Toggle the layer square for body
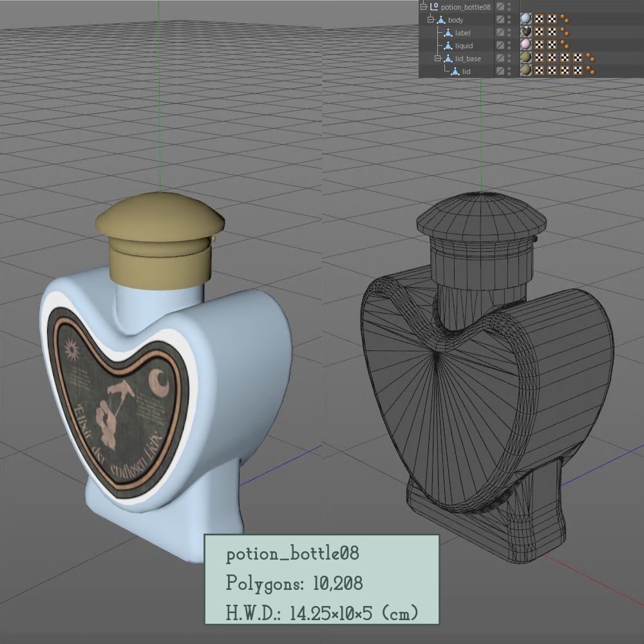The height and width of the screenshot is (644, 644). 500,19
